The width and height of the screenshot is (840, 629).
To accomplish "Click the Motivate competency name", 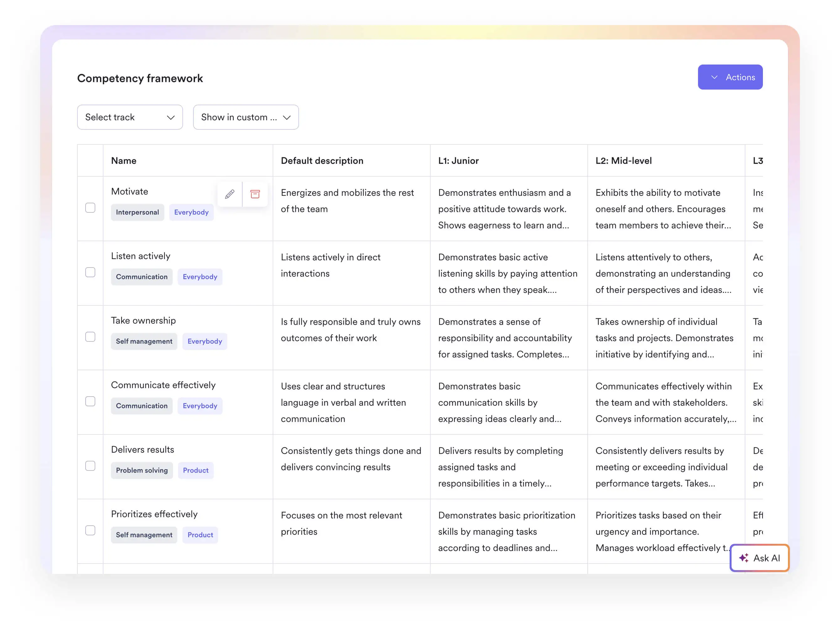I will pyautogui.click(x=129, y=191).
